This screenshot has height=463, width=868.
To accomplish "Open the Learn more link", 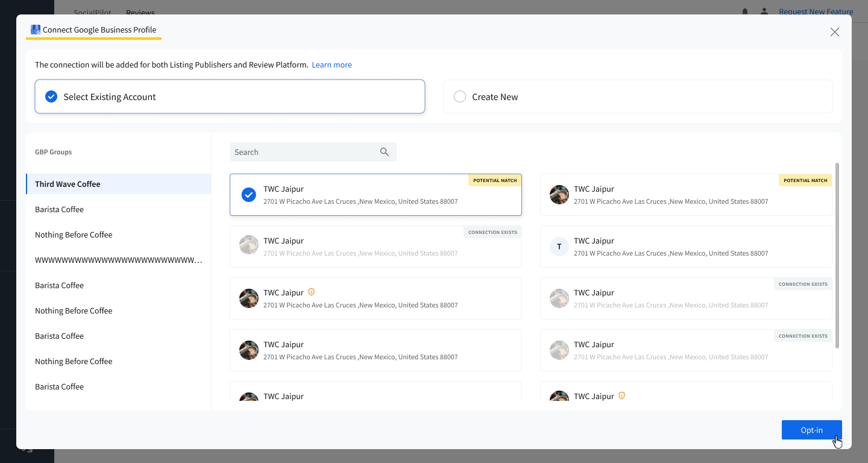I will click(x=332, y=65).
